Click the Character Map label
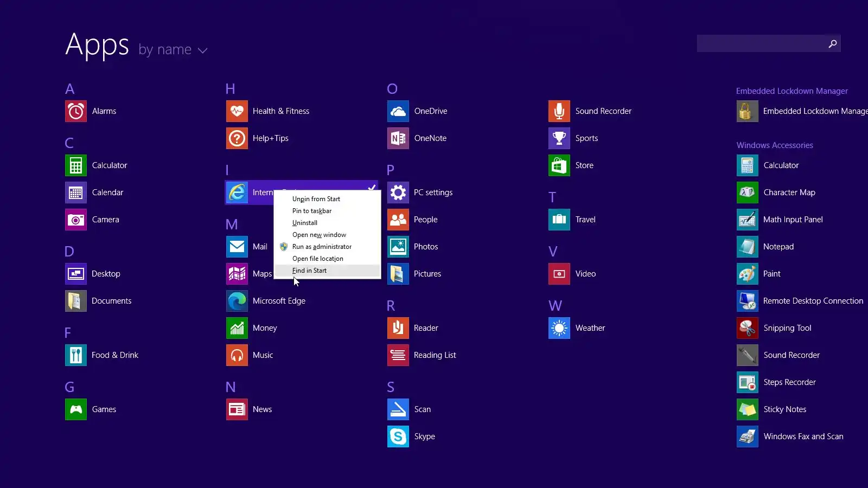 (x=789, y=192)
